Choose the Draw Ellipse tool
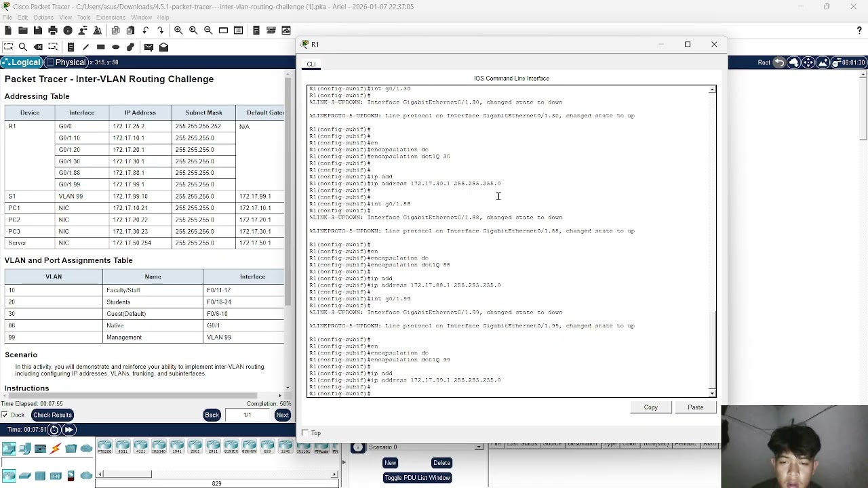The height and width of the screenshot is (488, 868). coord(115,47)
